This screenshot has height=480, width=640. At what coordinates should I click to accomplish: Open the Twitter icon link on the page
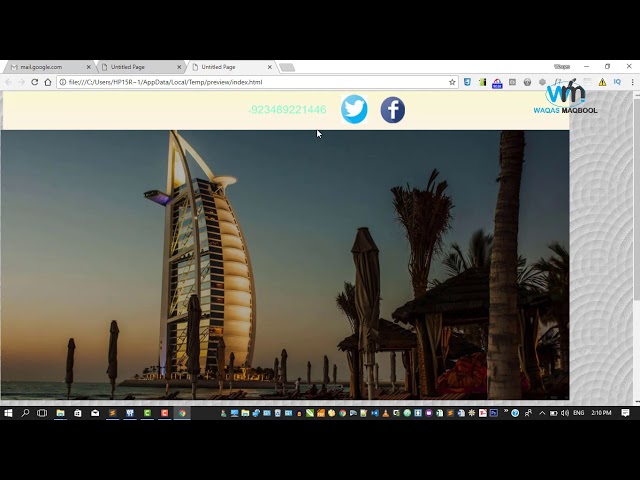pos(354,109)
